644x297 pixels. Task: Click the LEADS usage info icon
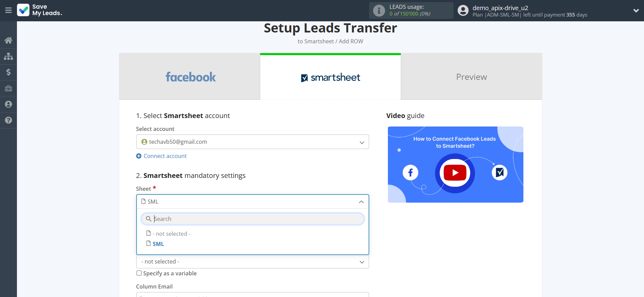[x=379, y=10]
